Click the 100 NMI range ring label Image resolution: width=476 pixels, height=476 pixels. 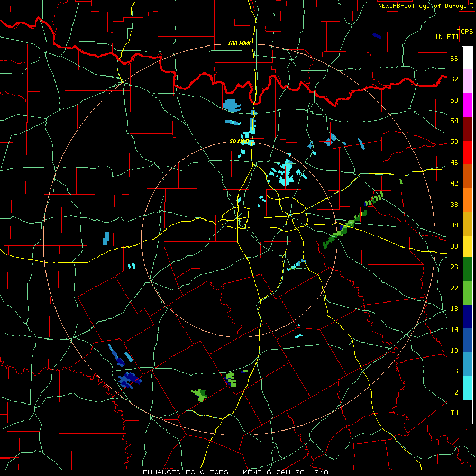click(x=239, y=44)
